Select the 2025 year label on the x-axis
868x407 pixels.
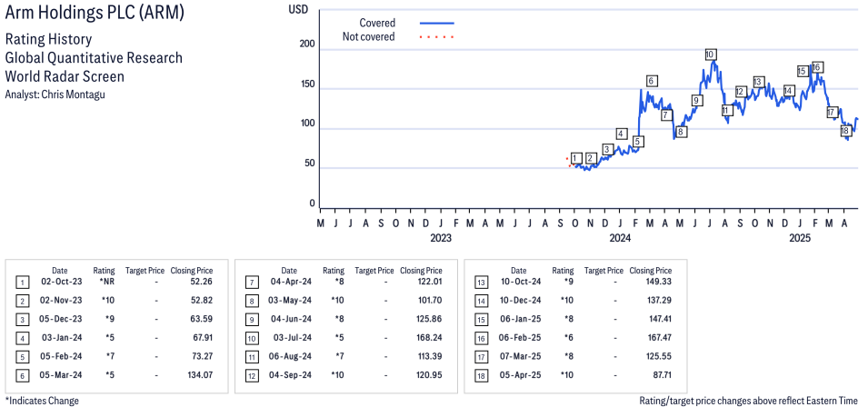(799, 238)
